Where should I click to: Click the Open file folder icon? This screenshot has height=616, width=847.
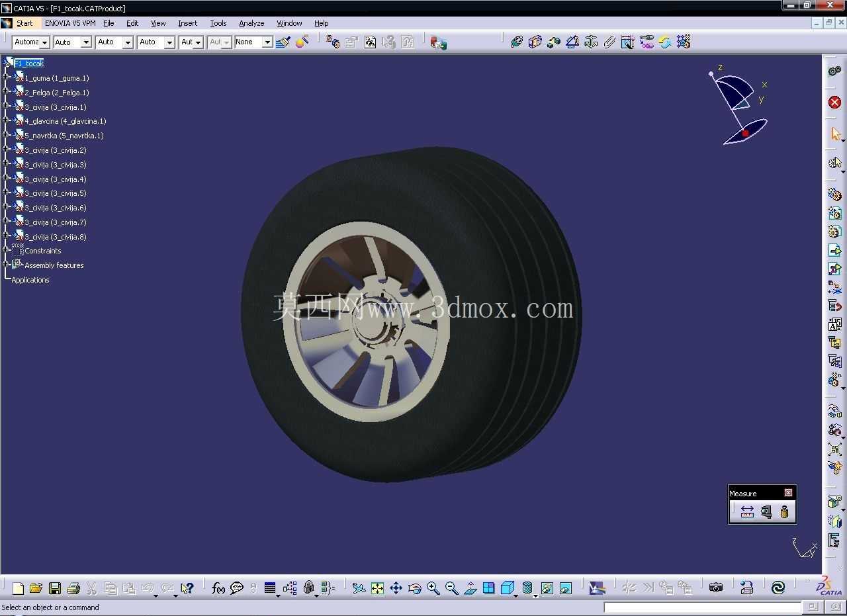(x=36, y=588)
